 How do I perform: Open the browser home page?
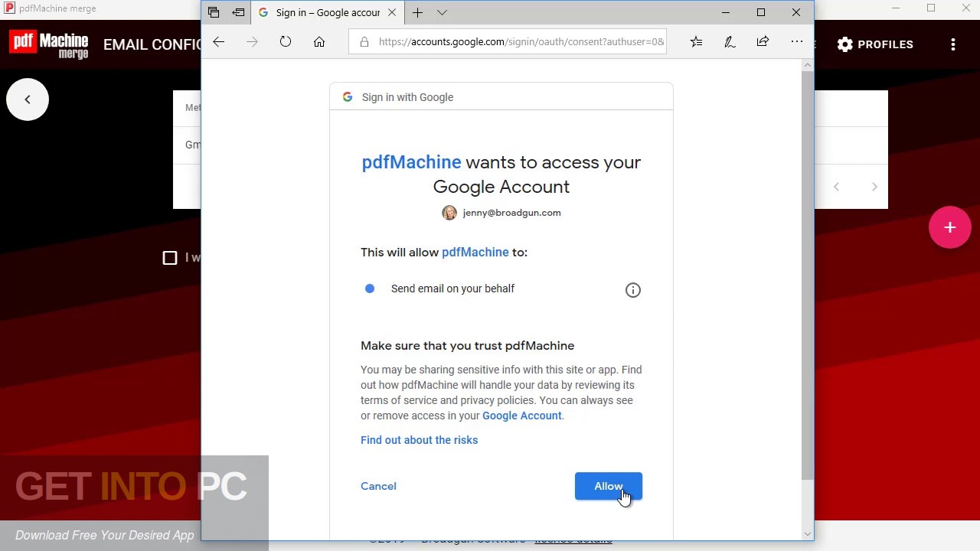point(319,42)
